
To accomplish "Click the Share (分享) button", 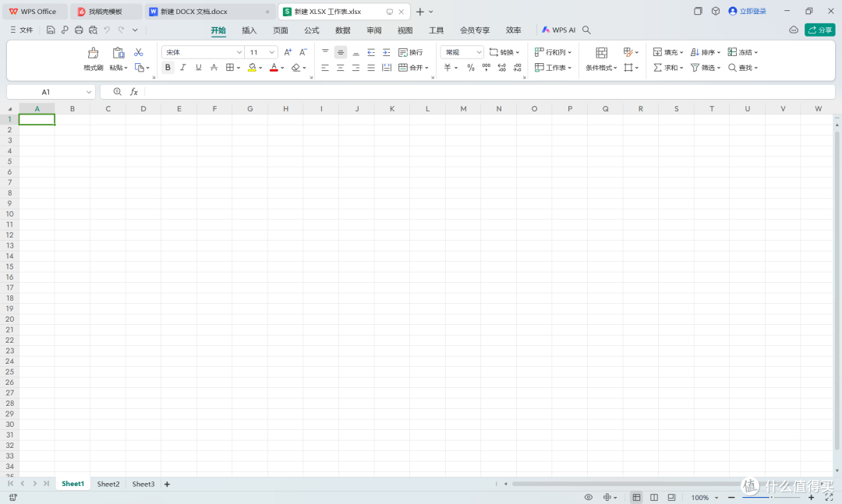I will [x=820, y=30].
